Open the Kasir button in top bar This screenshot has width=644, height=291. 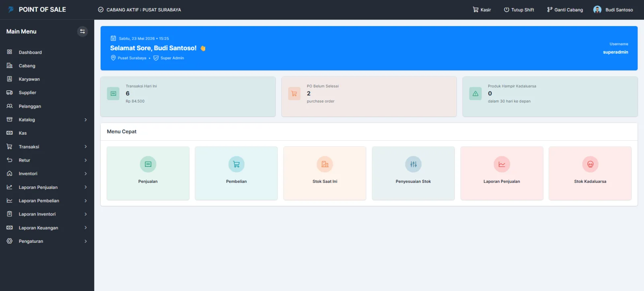(482, 10)
